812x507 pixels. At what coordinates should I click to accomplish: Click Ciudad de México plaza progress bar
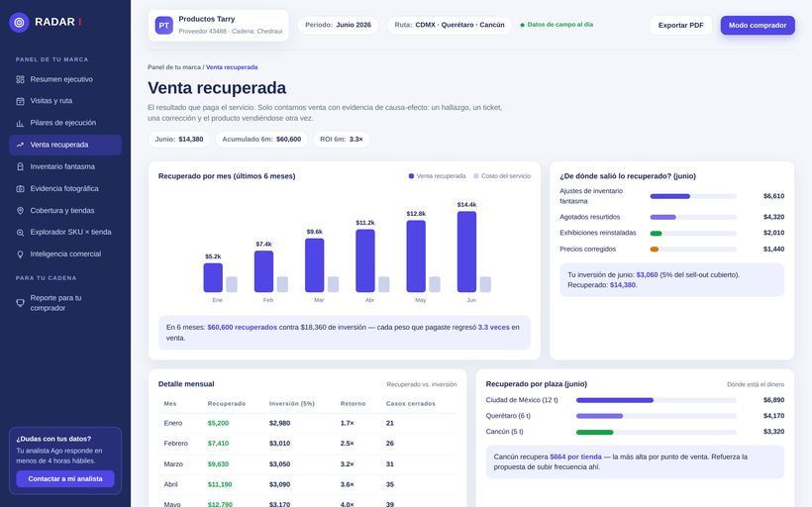click(x=657, y=400)
